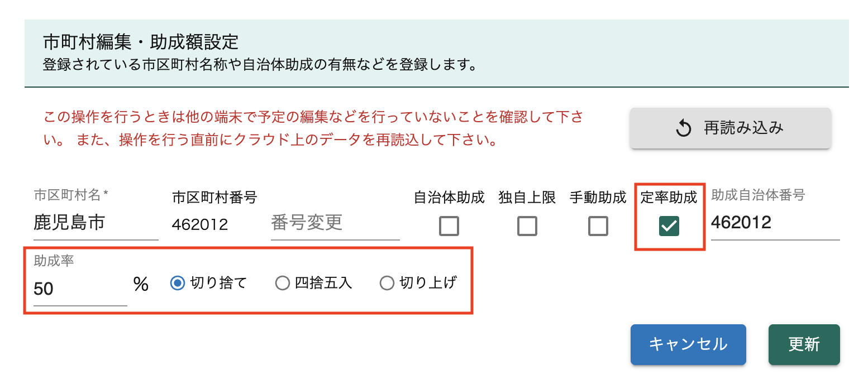Click the circular reload arrow icon
The image size is (868, 384).
point(684,129)
